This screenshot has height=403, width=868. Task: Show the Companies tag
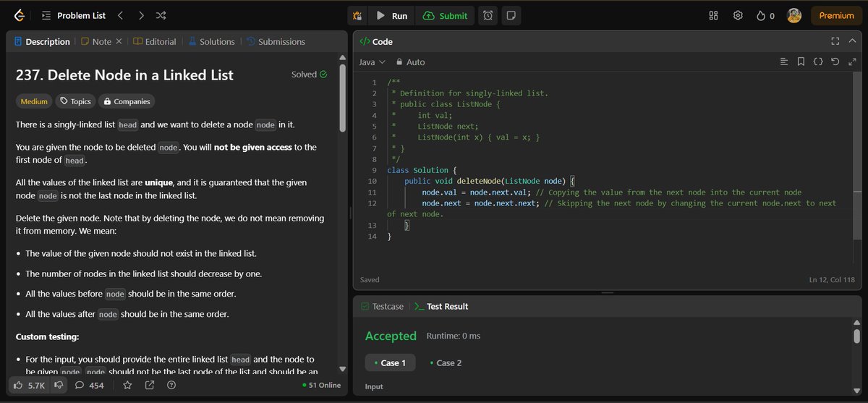(126, 102)
